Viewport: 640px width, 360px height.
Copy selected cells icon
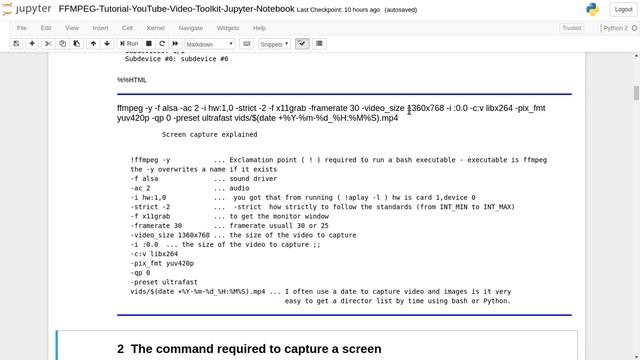(62, 44)
